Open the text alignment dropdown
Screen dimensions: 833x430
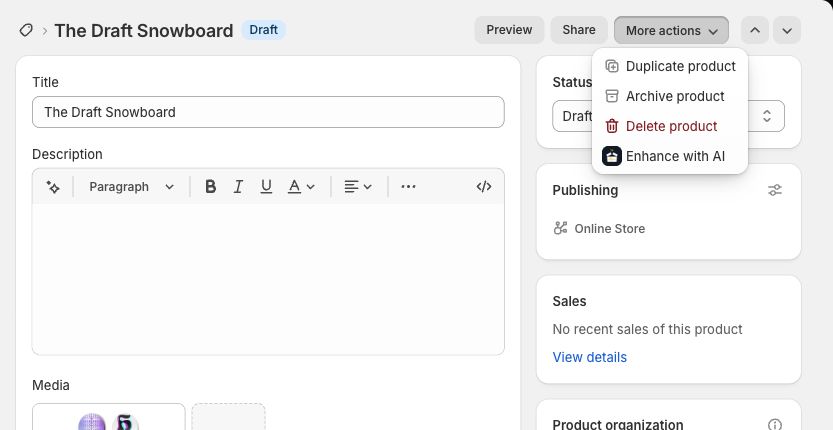pyautogui.click(x=358, y=187)
